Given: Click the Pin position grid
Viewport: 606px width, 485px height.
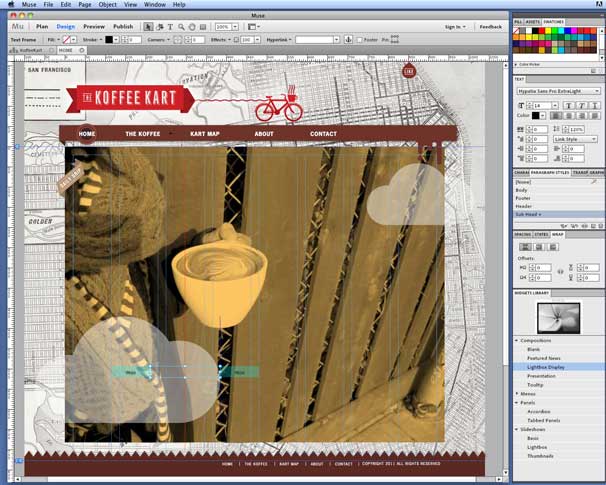Looking at the screenshot, I should pos(395,39).
